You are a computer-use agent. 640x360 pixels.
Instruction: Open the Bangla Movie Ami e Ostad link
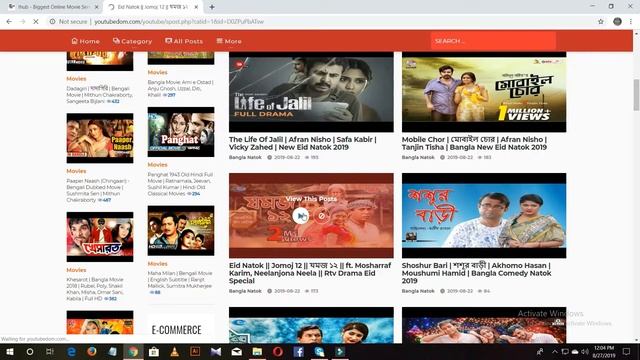point(180,89)
